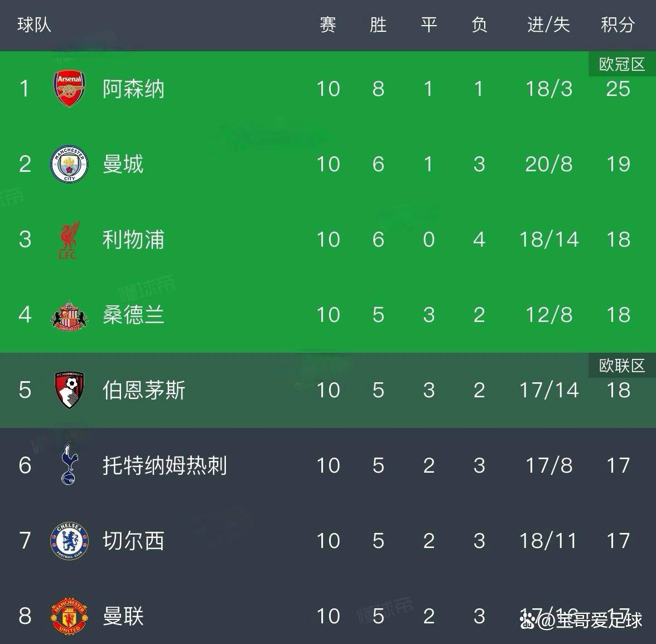Click team name 切尔西
656x644 pixels.
point(133,540)
